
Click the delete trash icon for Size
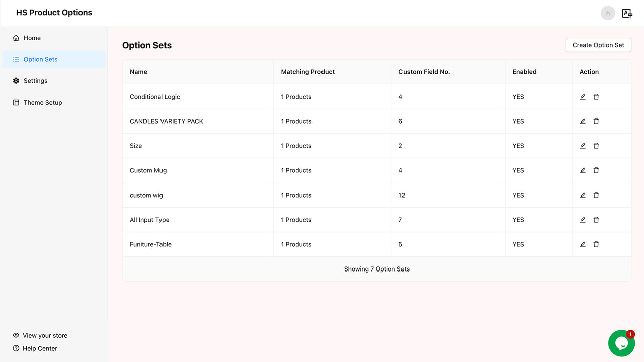coord(596,146)
